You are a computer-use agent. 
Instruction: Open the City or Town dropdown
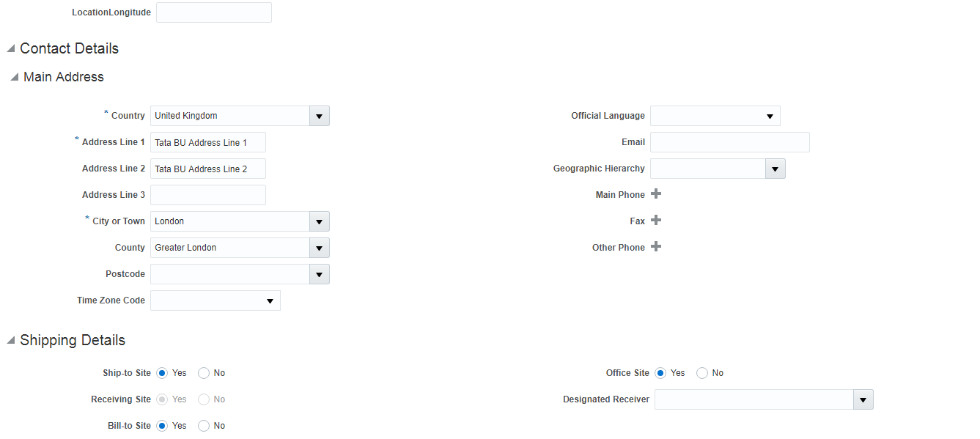tap(320, 221)
